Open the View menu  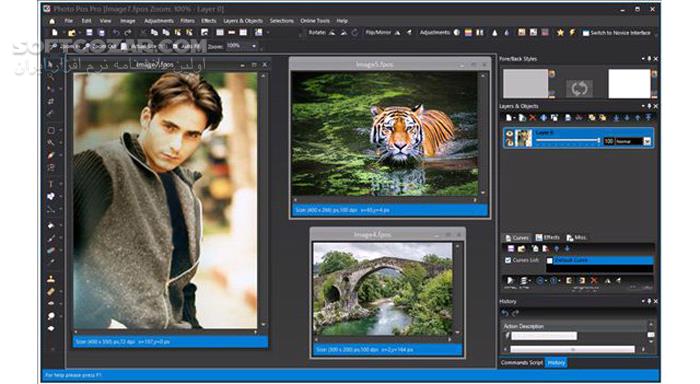[x=105, y=21]
